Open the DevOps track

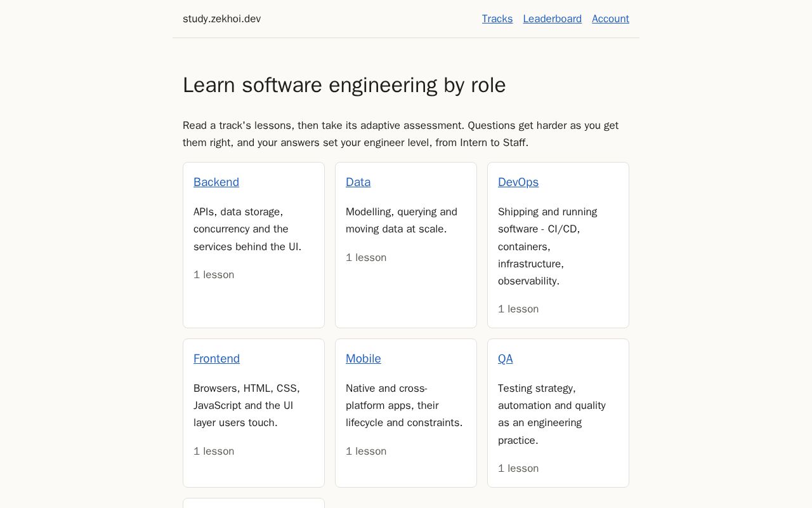(518, 182)
